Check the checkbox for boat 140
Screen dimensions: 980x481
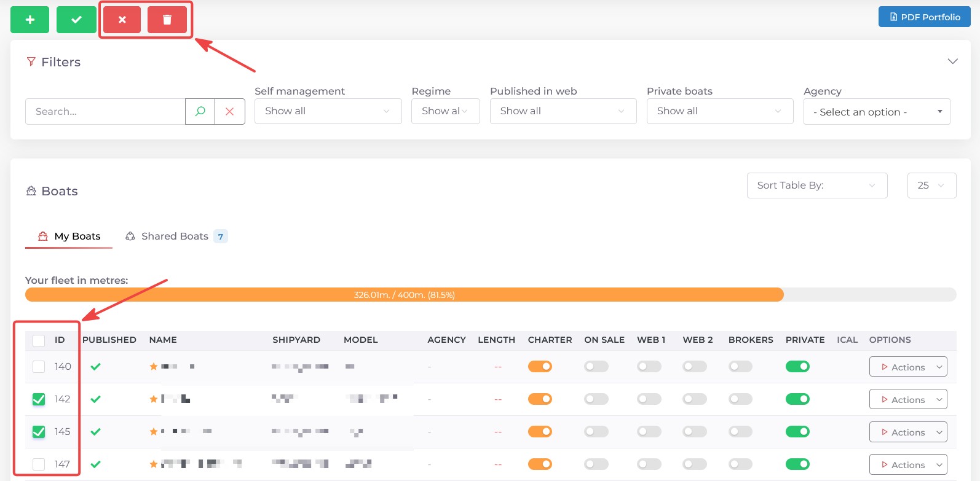click(39, 367)
